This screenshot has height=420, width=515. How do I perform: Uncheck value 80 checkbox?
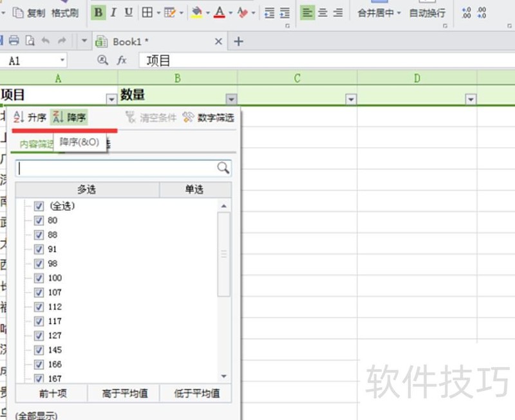tap(39, 220)
